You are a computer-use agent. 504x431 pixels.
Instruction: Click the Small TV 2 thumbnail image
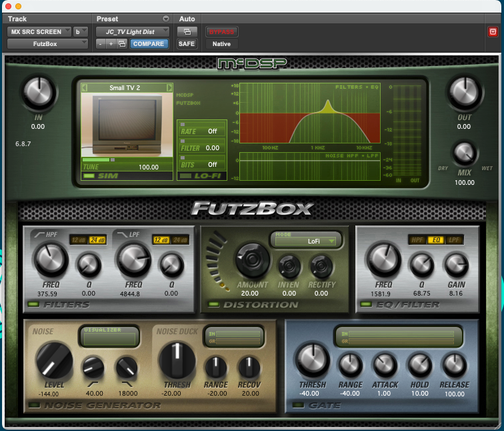pos(127,125)
